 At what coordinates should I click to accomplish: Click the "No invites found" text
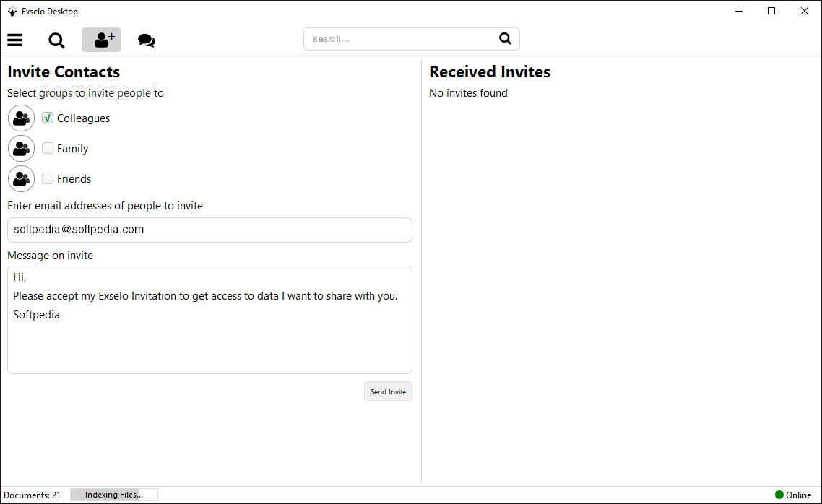pos(468,92)
